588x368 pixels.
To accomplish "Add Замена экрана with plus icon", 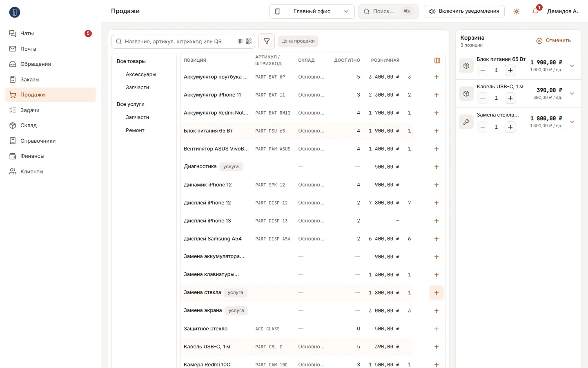I will tap(437, 311).
